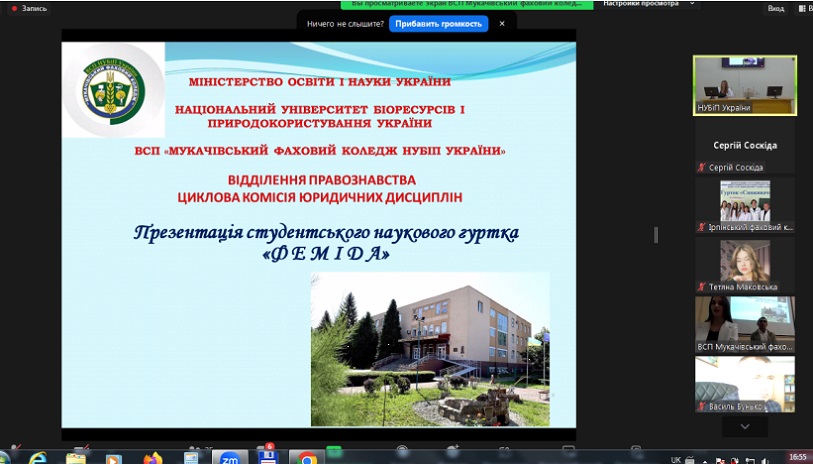Click the 'UK' language indicator in tray
The width and height of the screenshot is (813, 464).
676,459
